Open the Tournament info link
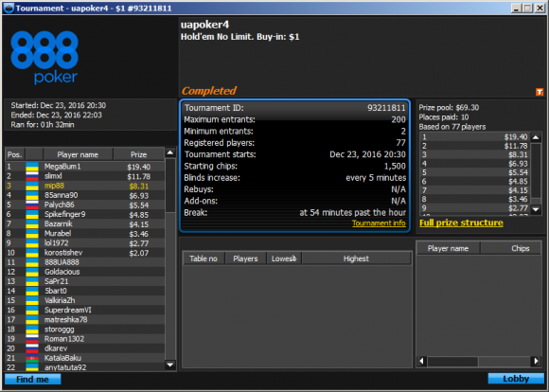 379,223
